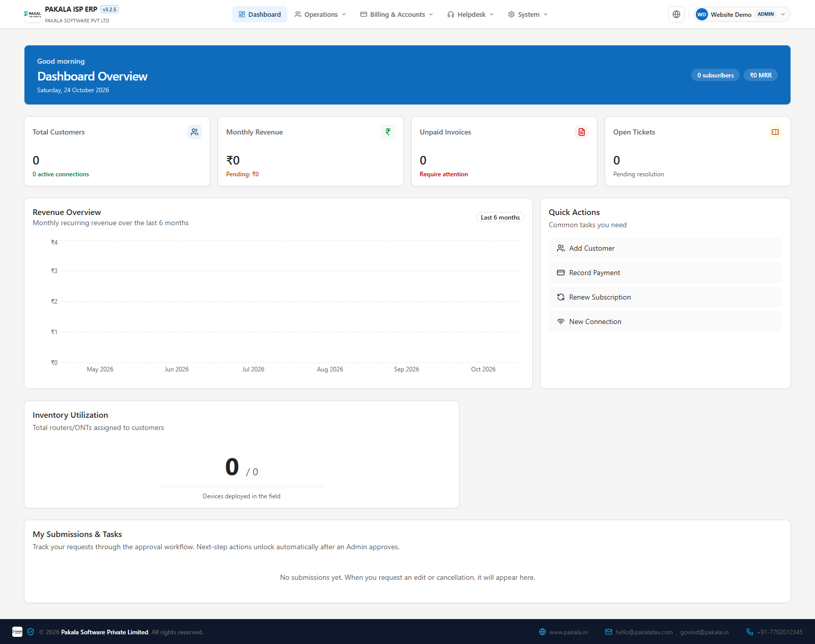This screenshot has width=815, height=644.
Task: Click the govind@pakala.in email link
Action: point(704,632)
